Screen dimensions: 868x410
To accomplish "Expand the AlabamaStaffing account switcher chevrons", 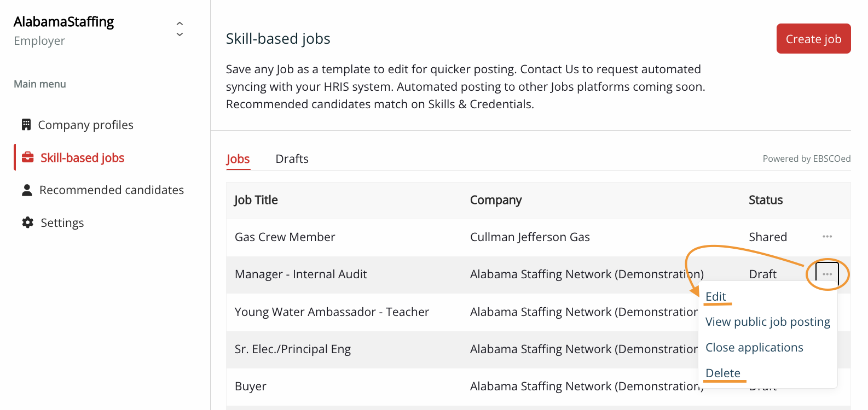I will pos(180,29).
